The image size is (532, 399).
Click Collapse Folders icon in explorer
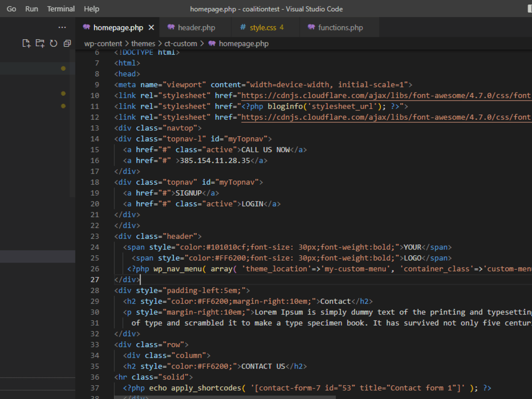67,44
